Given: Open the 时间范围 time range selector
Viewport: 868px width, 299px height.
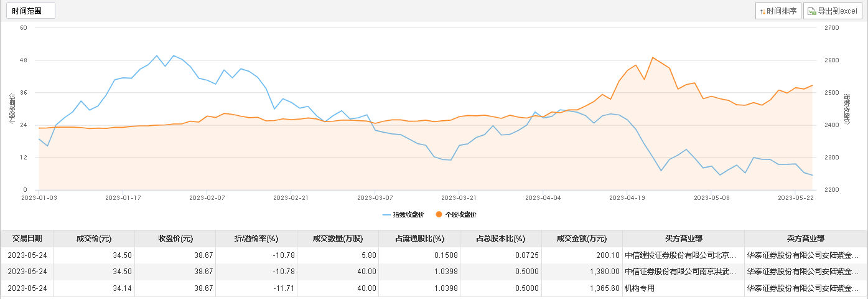Looking at the screenshot, I should (x=29, y=11).
